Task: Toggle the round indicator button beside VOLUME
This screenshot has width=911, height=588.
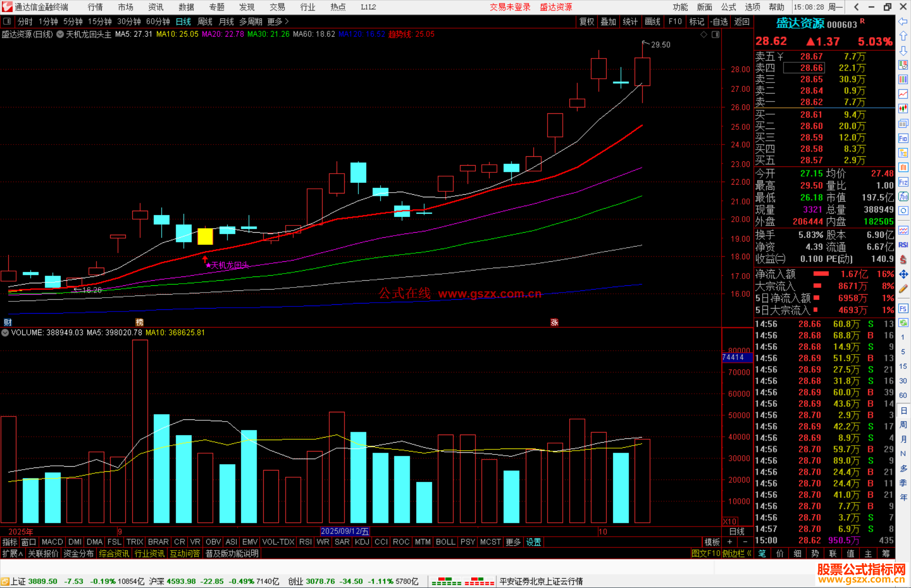Action: coord(5,333)
